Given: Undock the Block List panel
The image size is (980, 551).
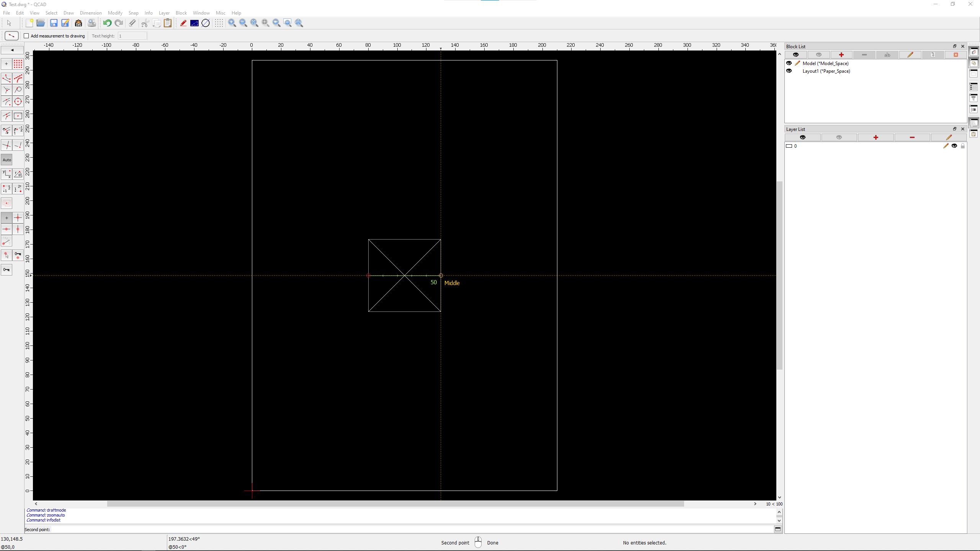Looking at the screenshot, I should 955,46.
